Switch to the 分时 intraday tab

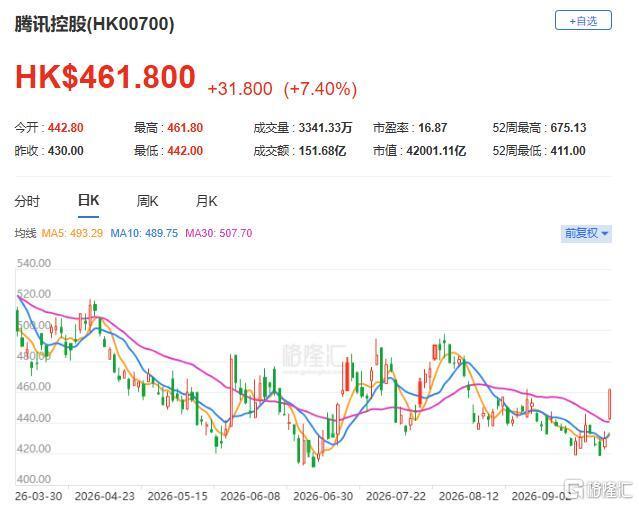pyautogui.click(x=27, y=201)
